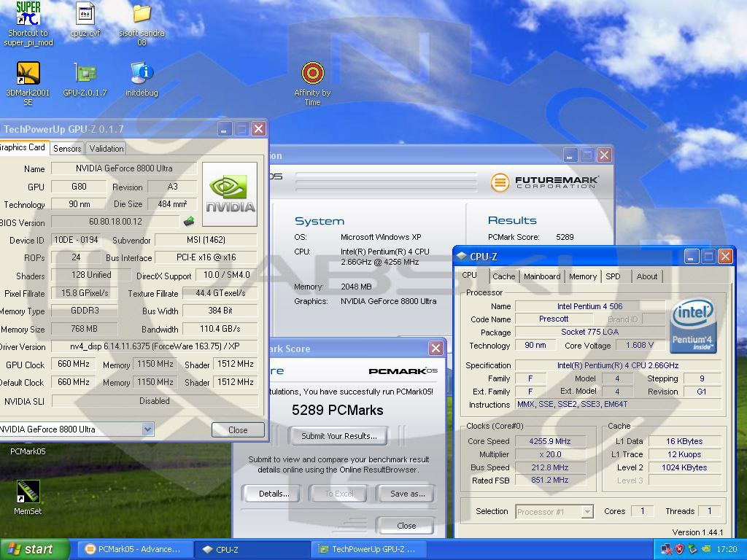Open the About tab in CPU-Z
Viewport: 747px width, 560px height.
pyautogui.click(x=647, y=276)
